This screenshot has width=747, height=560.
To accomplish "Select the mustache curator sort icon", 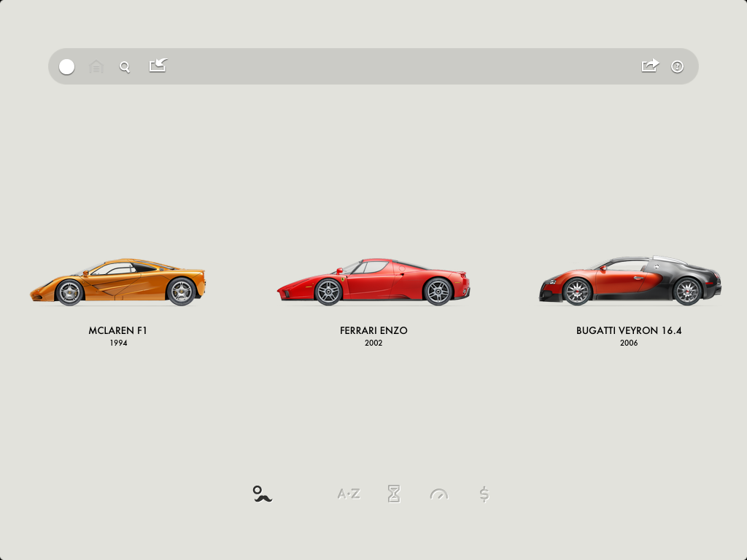I will pos(262,494).
